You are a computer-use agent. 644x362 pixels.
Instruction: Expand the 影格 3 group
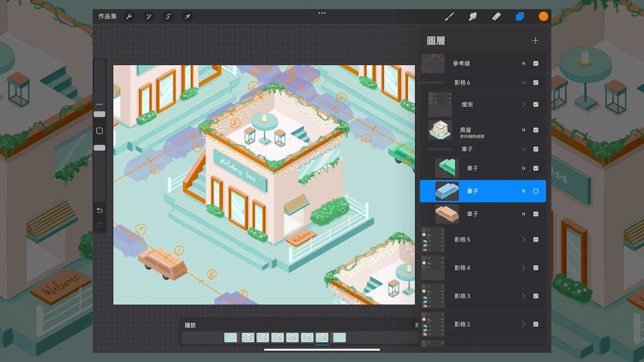click(523, 296)
